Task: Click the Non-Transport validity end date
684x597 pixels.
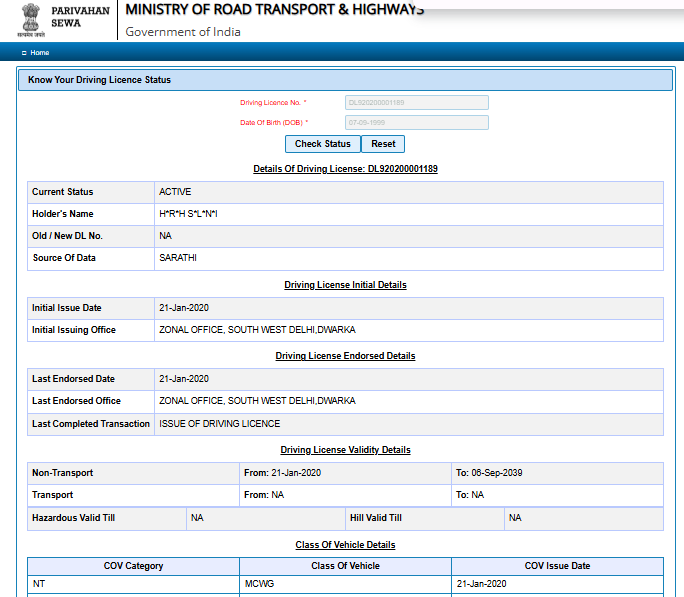Action: click(489, 473)
